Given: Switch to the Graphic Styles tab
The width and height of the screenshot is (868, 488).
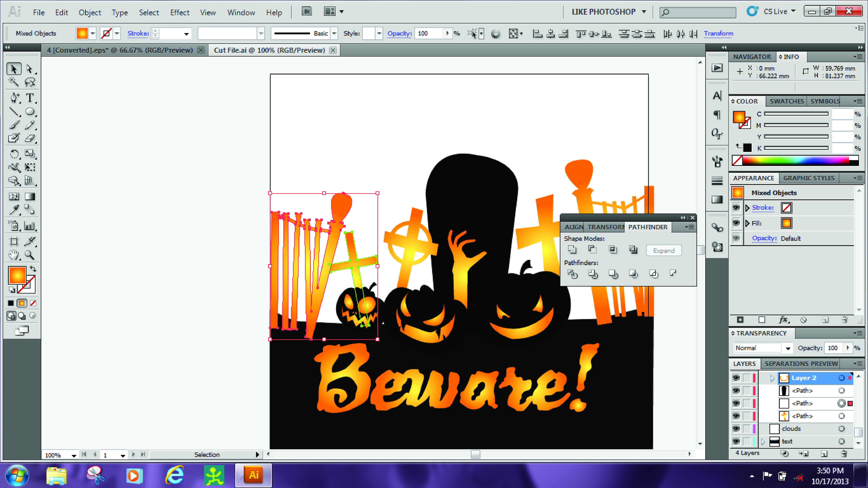Looking at the screenshot, I should click(x=809, y=178).
